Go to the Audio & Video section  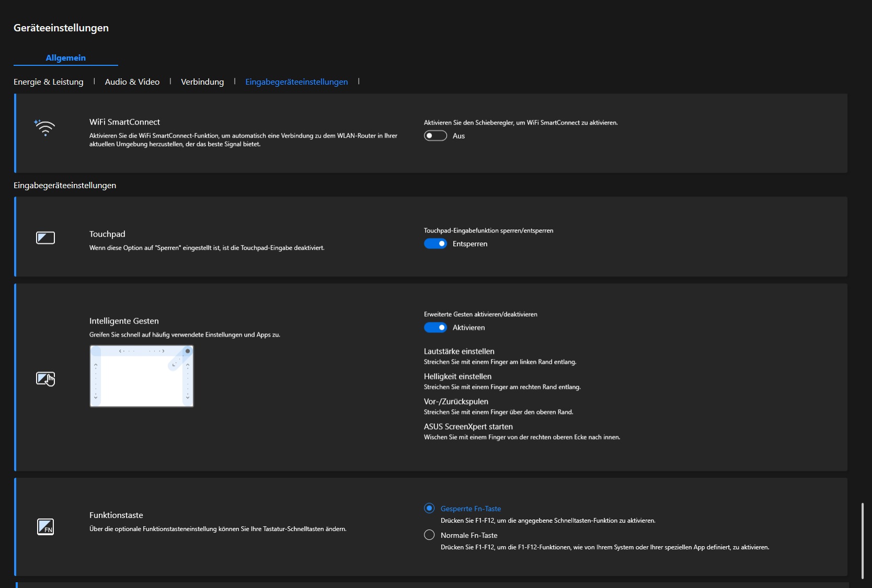click(x=132, y=82)
